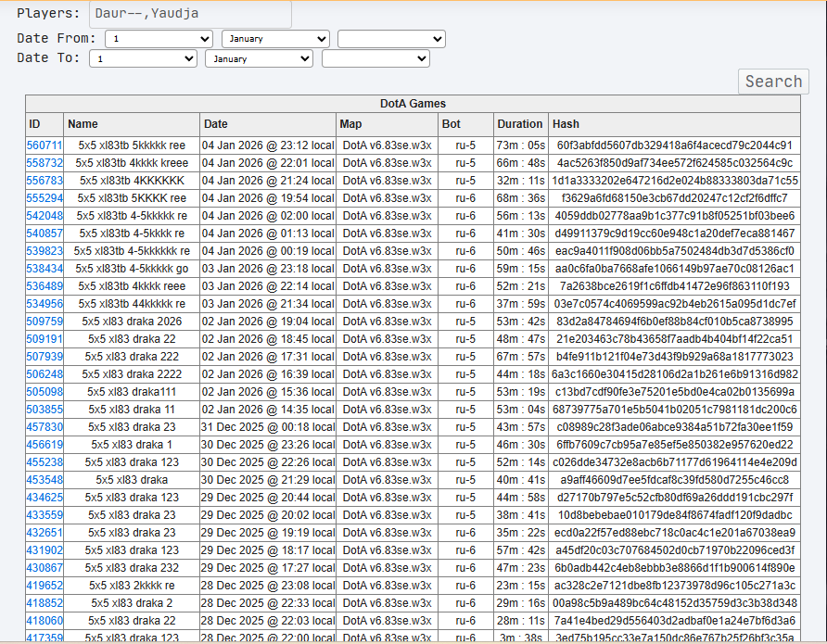The image size is (827, 644).
Task: Open game ID 542048 link
Action: [x=45, y=216]
